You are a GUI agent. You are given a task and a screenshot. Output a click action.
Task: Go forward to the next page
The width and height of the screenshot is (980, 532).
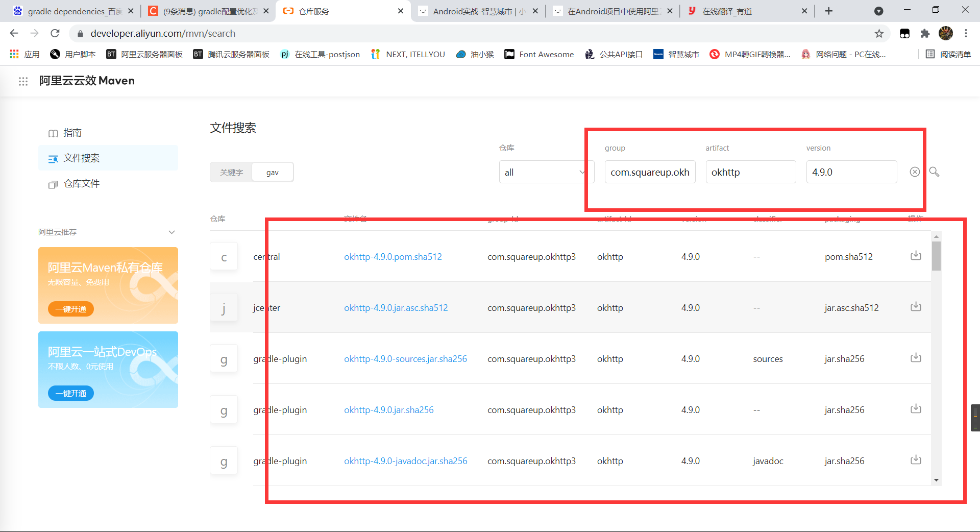click(x=35, y=34)
